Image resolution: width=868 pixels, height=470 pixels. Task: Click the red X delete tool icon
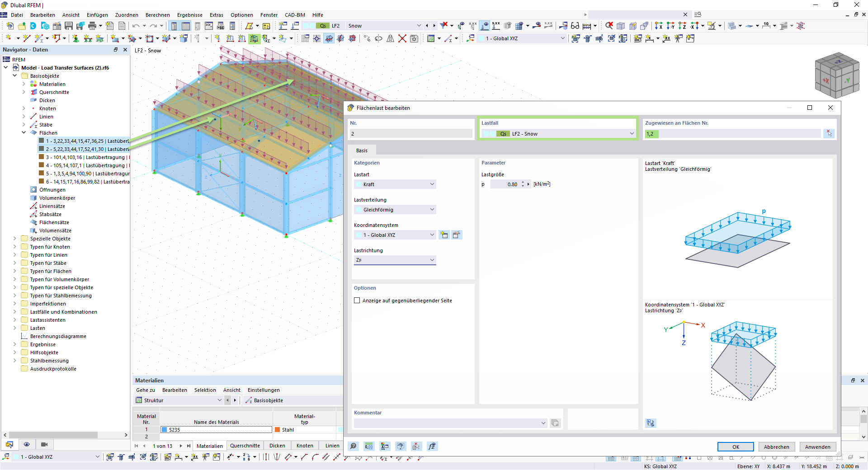402,38
